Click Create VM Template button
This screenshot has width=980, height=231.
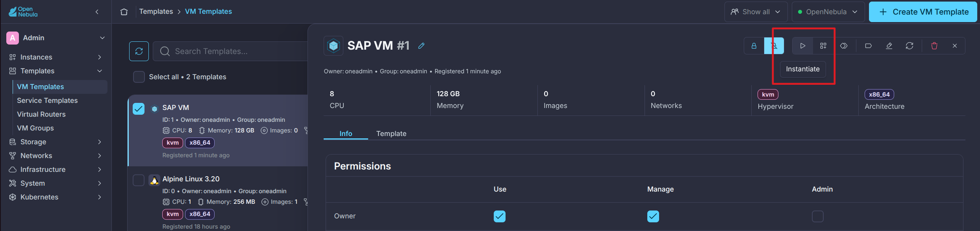tap(923, 12)
